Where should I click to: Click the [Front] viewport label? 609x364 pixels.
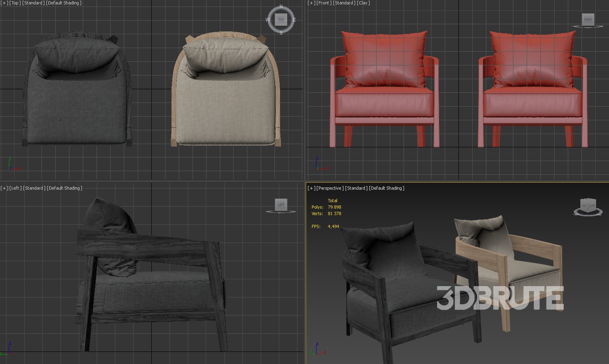[x=323, y=3]
